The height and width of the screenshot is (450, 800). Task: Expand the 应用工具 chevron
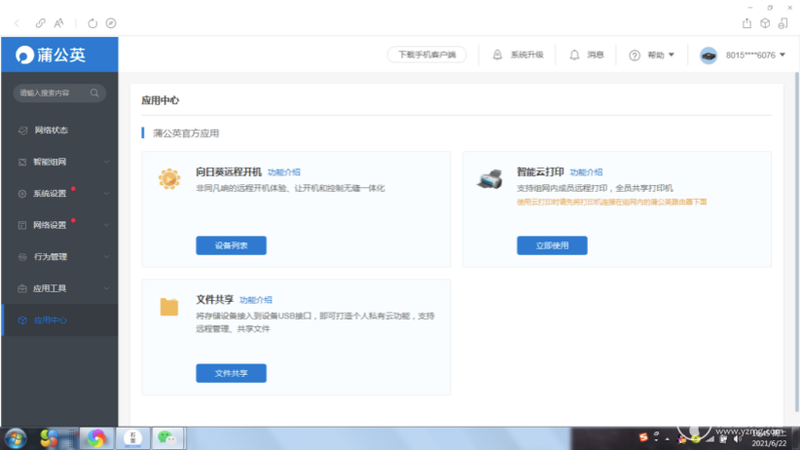point(106,288)
